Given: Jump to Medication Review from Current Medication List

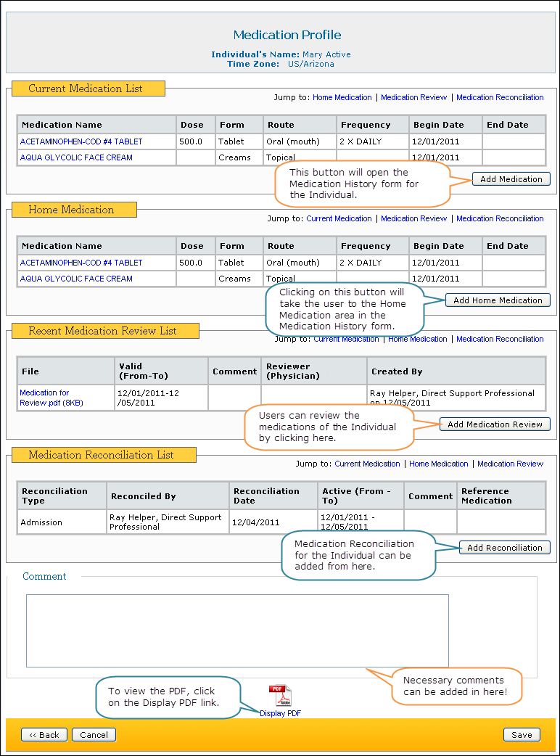Looking at the screenshot, I should click(413, 97).
